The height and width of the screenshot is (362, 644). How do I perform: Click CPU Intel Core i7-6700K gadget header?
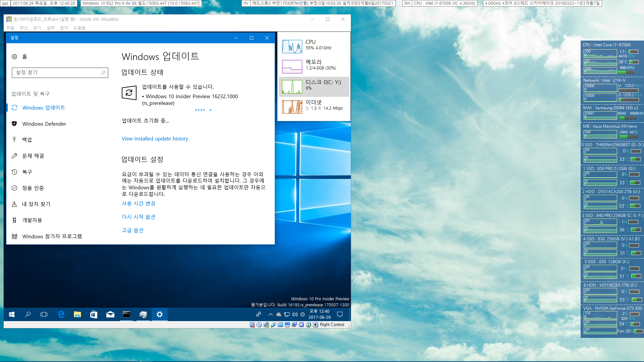pyautogui.click(x=607, y=45)
